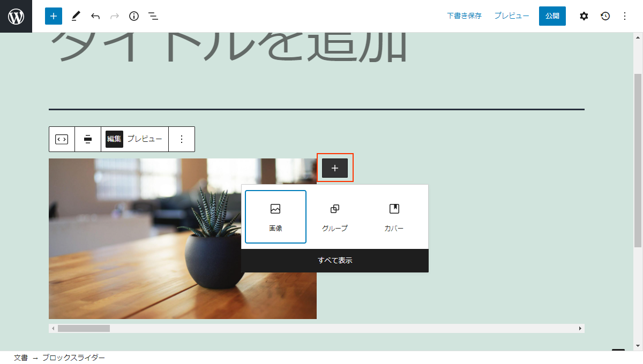Insert the カバー cover block

click(x=394, y=217)
